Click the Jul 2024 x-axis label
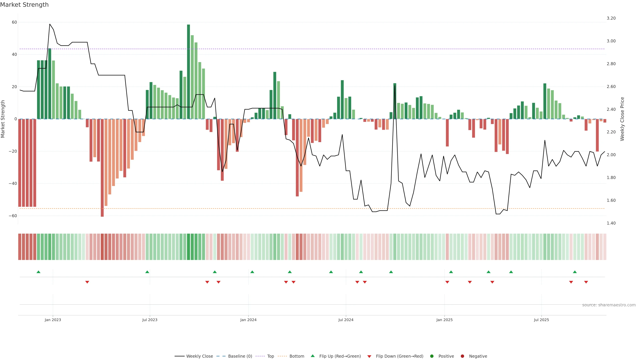 pyautogui.click(x=346, y=320)
